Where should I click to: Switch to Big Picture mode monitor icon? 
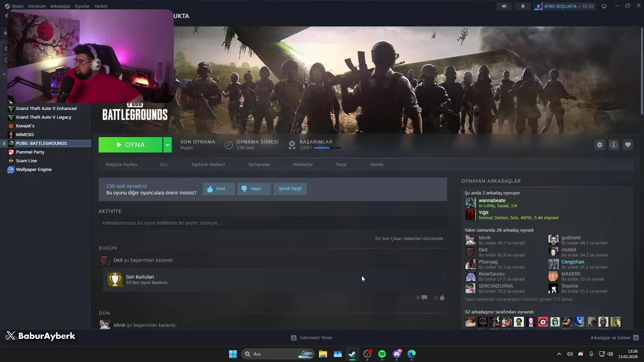coord(604,6)
